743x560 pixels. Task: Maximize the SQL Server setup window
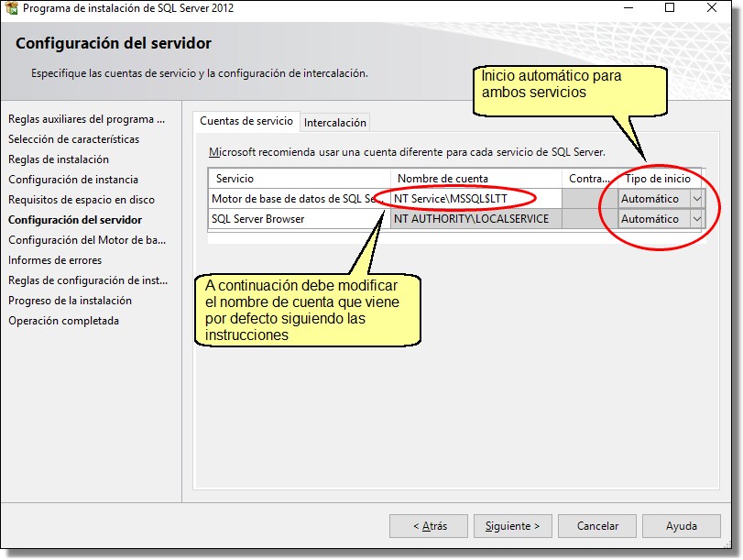click(x=670, y=7)
